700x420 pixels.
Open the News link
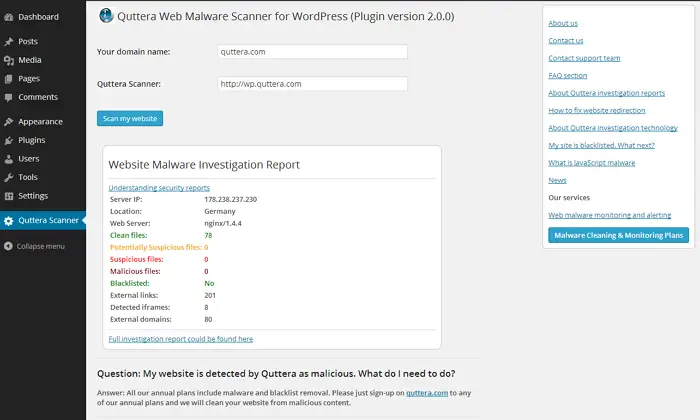tap(557, 180)
